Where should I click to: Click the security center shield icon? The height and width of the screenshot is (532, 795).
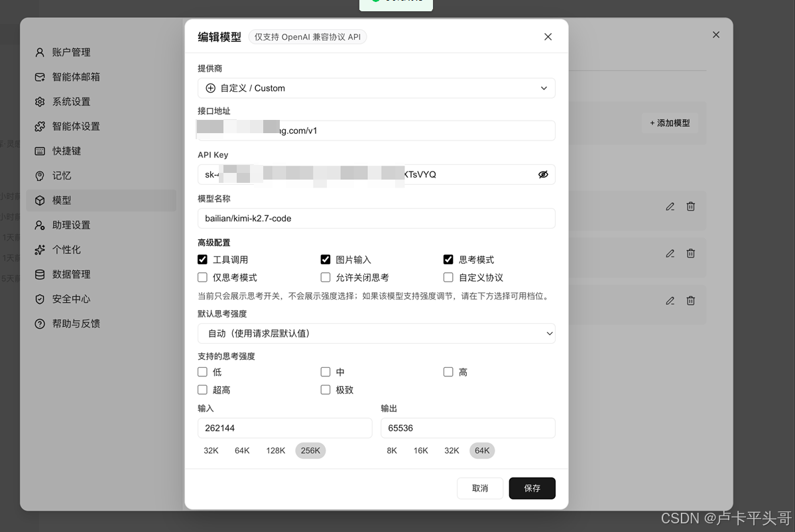click(40, 299)
